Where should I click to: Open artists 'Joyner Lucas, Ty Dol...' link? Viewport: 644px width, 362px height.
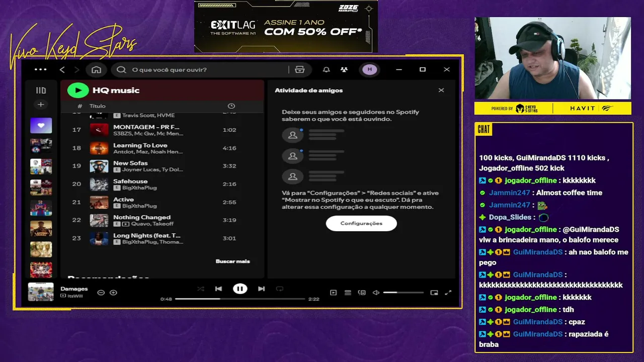click(x=152, y=170)
